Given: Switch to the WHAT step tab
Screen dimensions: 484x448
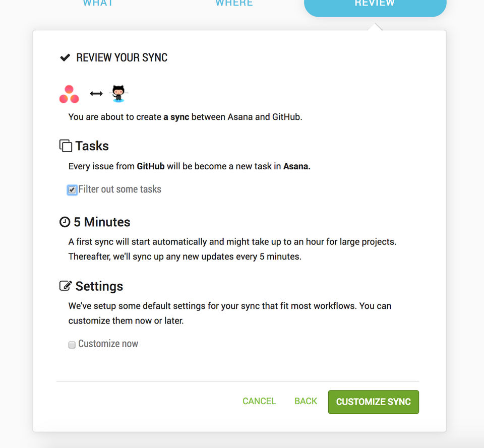Looking at the screenshot, I should [98, 4].
